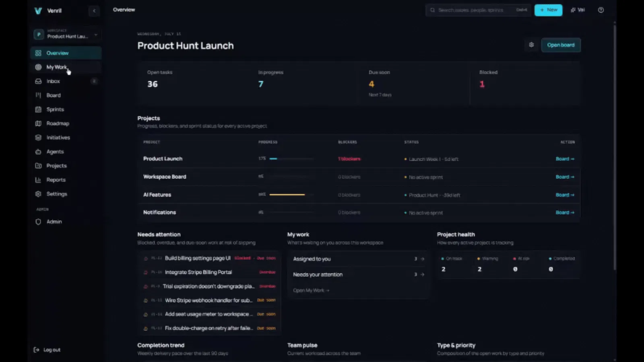The image size is (644, 362).
Task: Navigate to Roadmap in the sidebar
Action: coord(66,123)
